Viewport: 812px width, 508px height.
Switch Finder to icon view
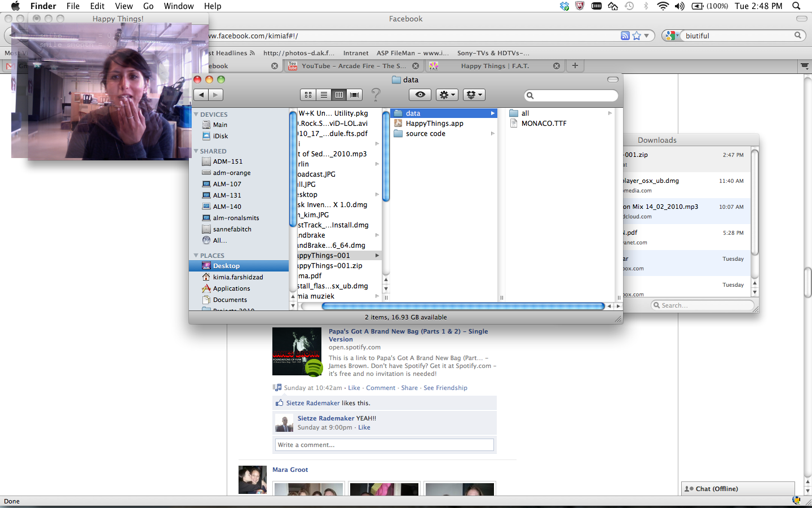308,95
